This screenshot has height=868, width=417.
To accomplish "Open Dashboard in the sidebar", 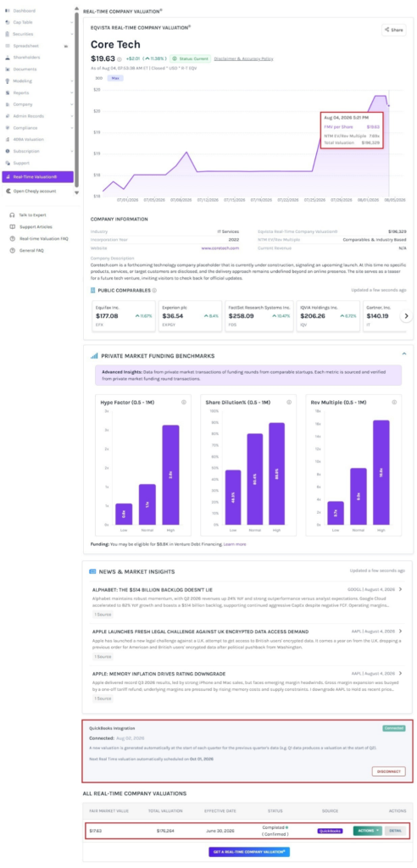I will click(x=24, y=10).
